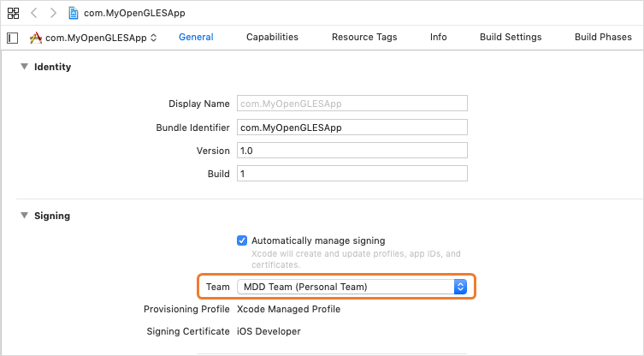Collapse the Identity section triangle
Image resolution: width=644 pixels, height=356 pixels.
24,67
